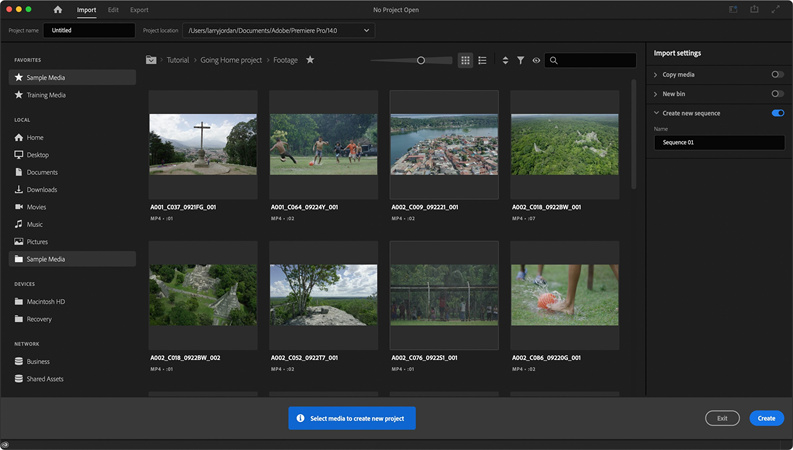Navigate to Tutorial in the breadcrumb
This screenshot has height=450, width=793.
[178, 60]
